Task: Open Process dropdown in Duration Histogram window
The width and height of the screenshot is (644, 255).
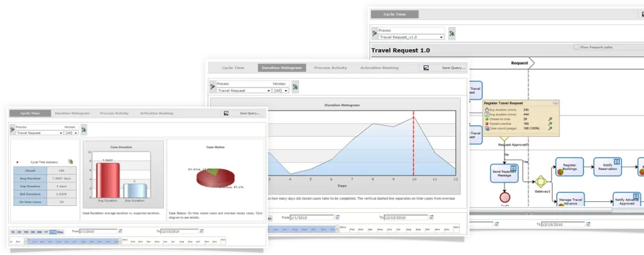Action: (244, 91)
